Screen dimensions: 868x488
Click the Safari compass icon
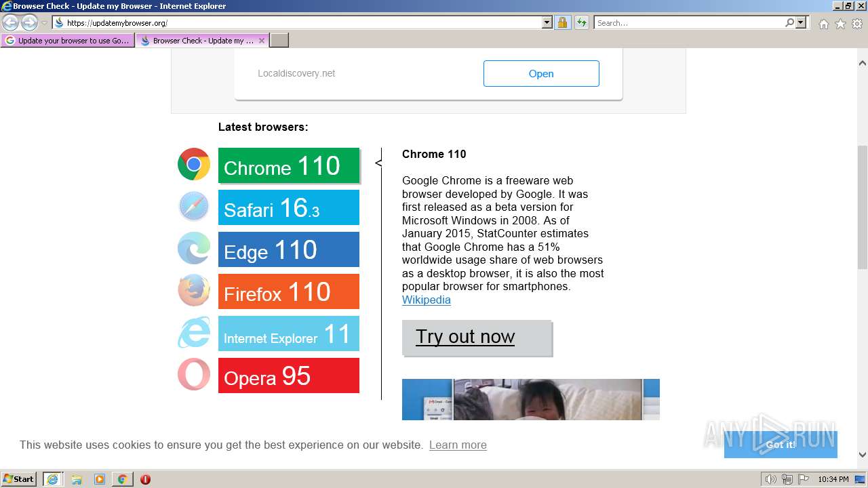tap(194, 206)
